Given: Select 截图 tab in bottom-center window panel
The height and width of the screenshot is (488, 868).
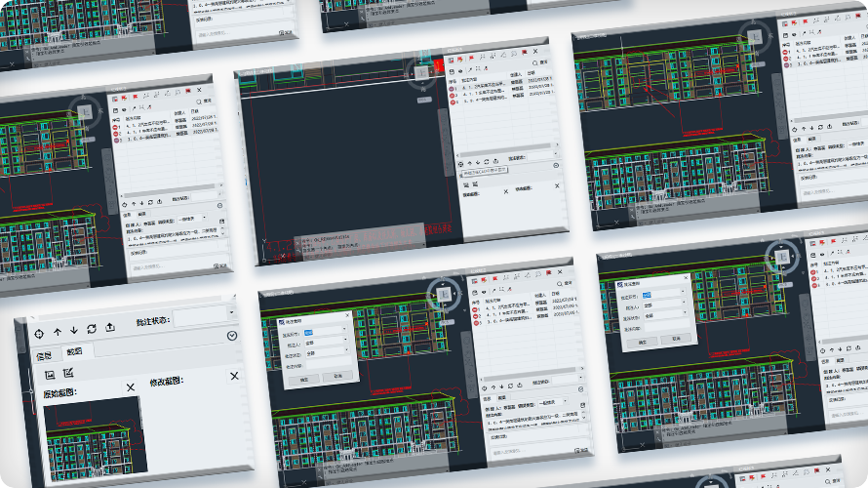Looking at the screenshot, I should 502,397.
